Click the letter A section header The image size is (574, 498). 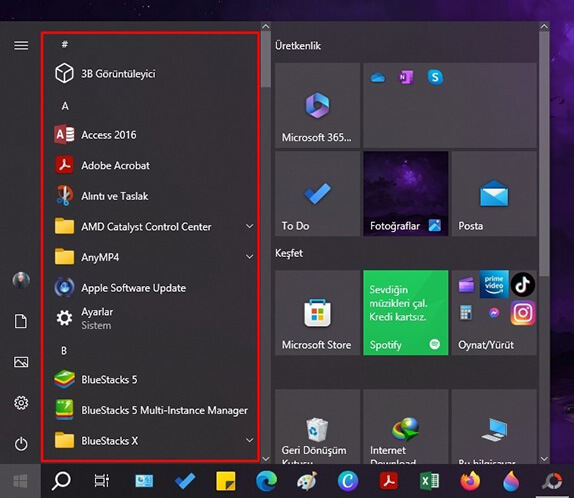tap(65, 106)
